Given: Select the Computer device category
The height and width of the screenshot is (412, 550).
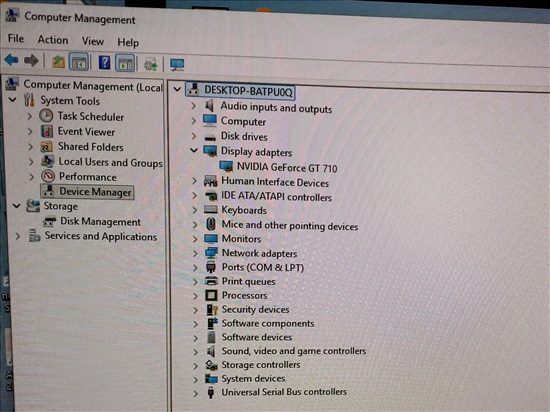Looking at the screenshot, I should pyautogui.click(x=243, y=122).
